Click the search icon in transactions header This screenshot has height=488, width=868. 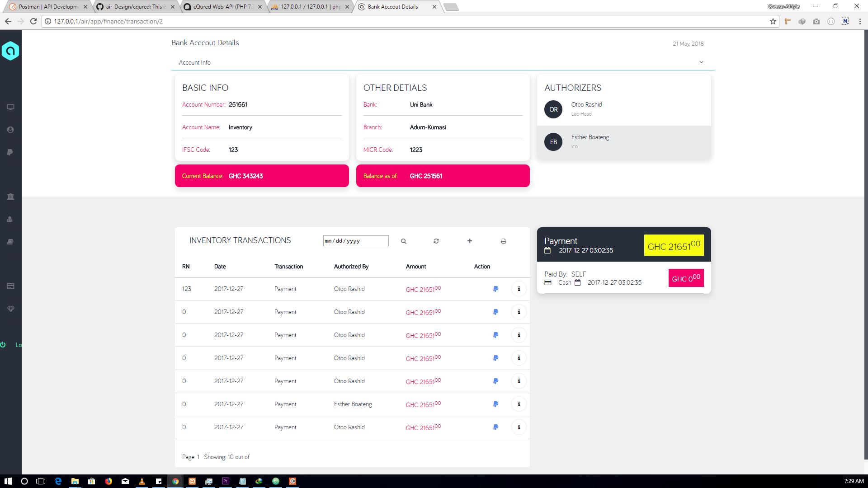tap(404, 241)
